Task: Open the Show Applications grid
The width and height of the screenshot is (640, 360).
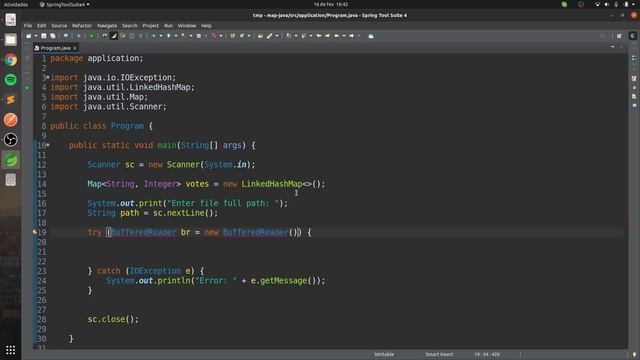Action: (x=11, y=350)
